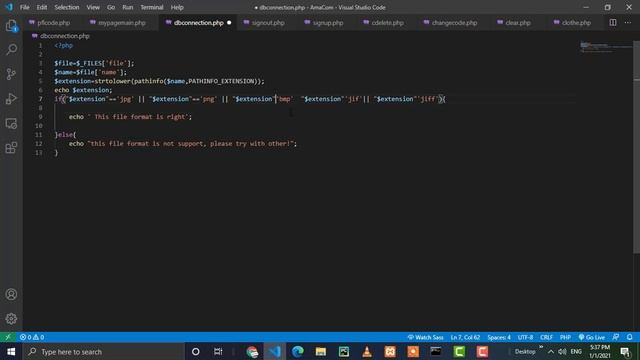640x360 pixels.
Task: Open the Help menu
Action: click(177, 7)
